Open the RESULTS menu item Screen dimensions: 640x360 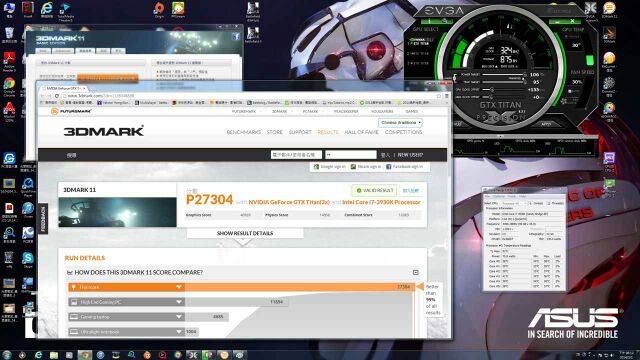(x=328, y=132)
